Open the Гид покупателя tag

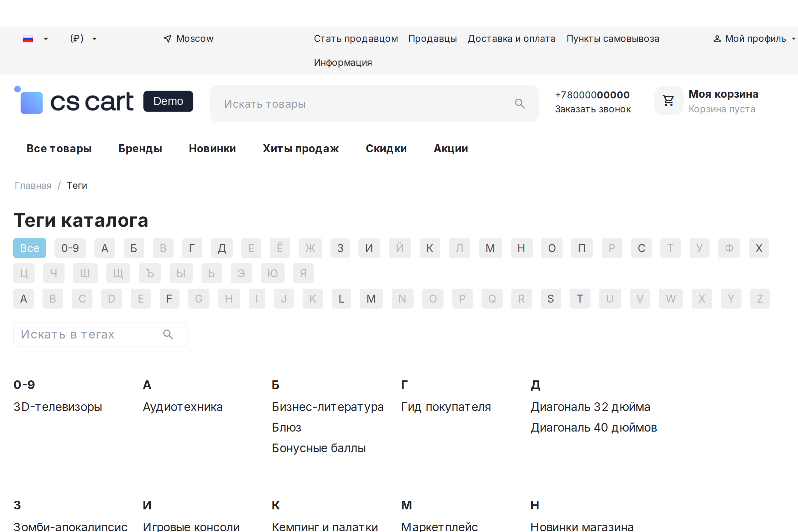pos(446,407)
